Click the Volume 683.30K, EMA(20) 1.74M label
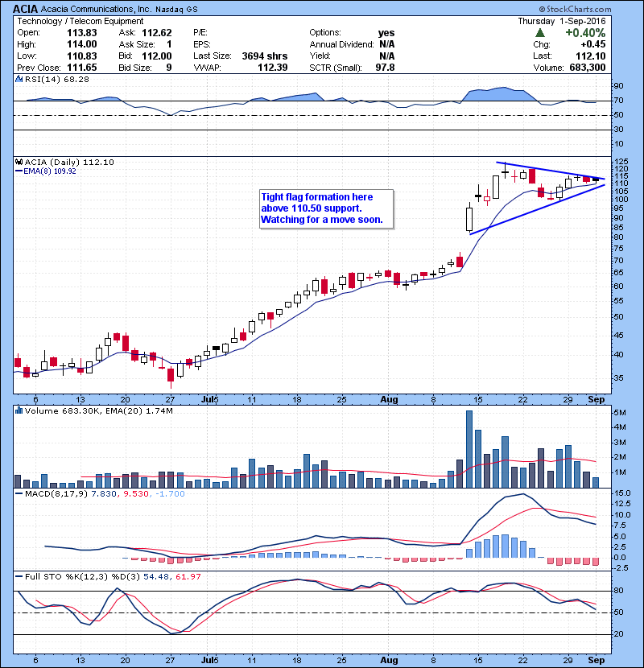The height and width of the screenshot is (668, 644). 99,410
